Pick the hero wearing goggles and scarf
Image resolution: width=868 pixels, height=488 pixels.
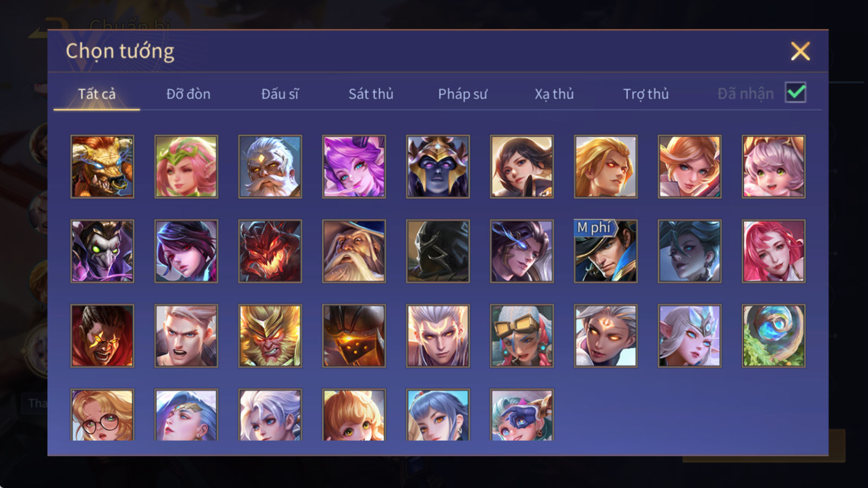521,336
